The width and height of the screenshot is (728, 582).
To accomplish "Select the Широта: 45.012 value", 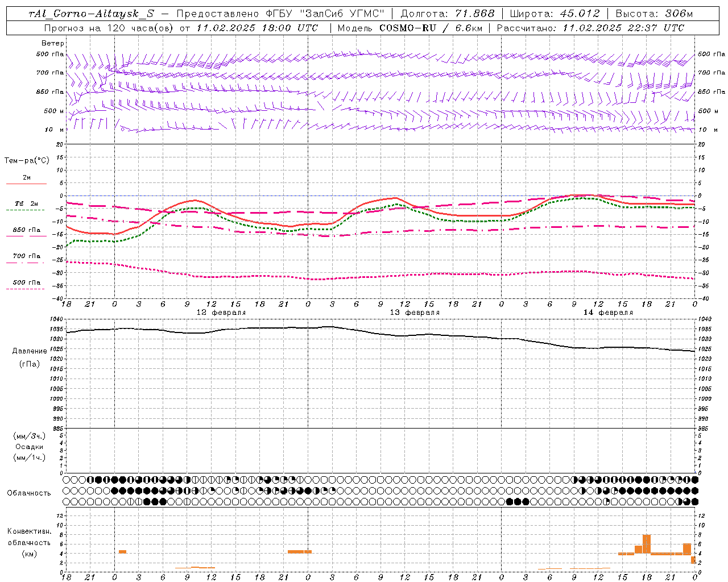I will pyautogui.click(x=555, y=14).
